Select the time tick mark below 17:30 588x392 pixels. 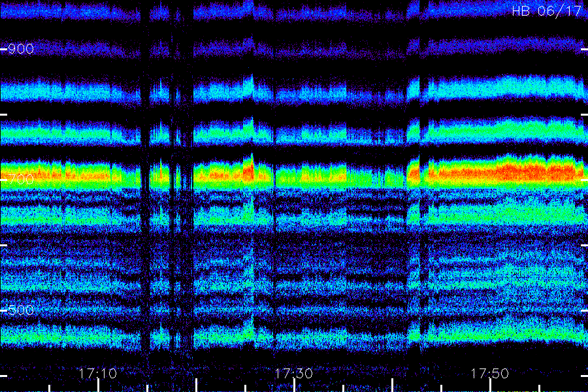click(x=295, y=385)
